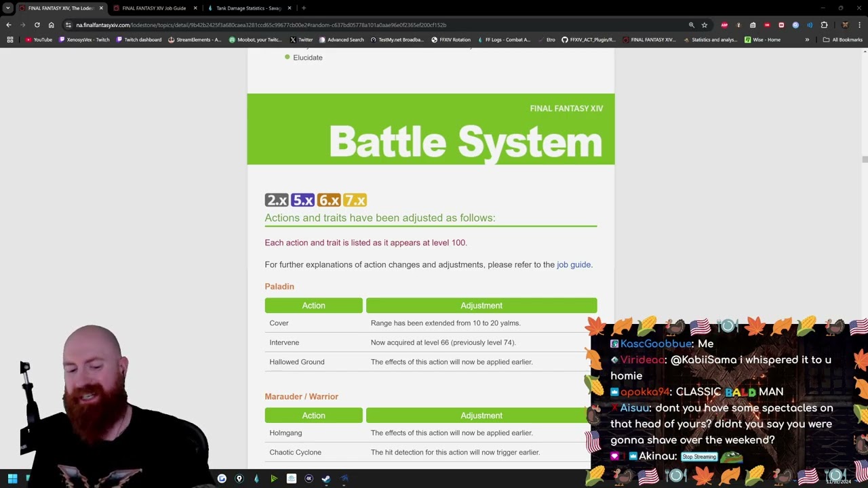Reload the current page

[x=37, y=25]
